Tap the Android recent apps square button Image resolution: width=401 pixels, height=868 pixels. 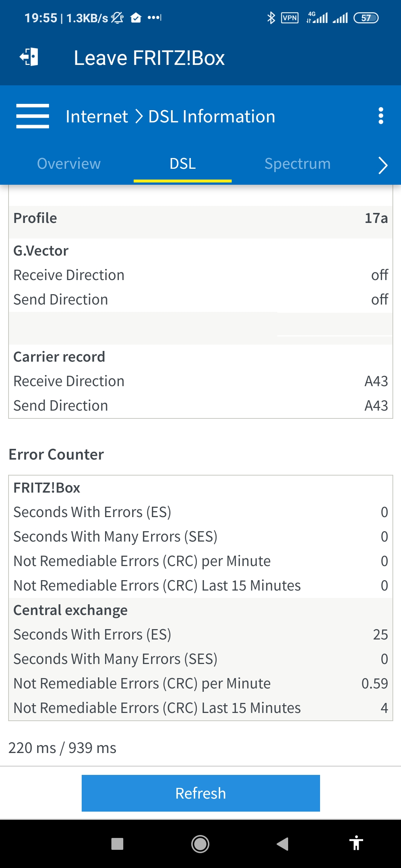[117, 844]
